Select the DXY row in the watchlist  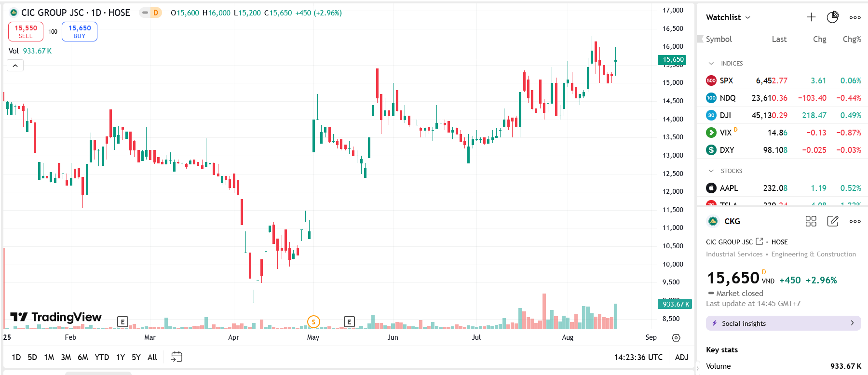click(x=782, y=150)
